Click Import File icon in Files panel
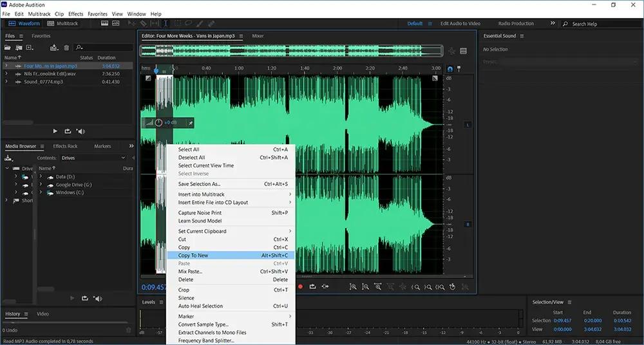Viewport: 644px width, 345px height. pyautogui.click(x=19, y=48)
